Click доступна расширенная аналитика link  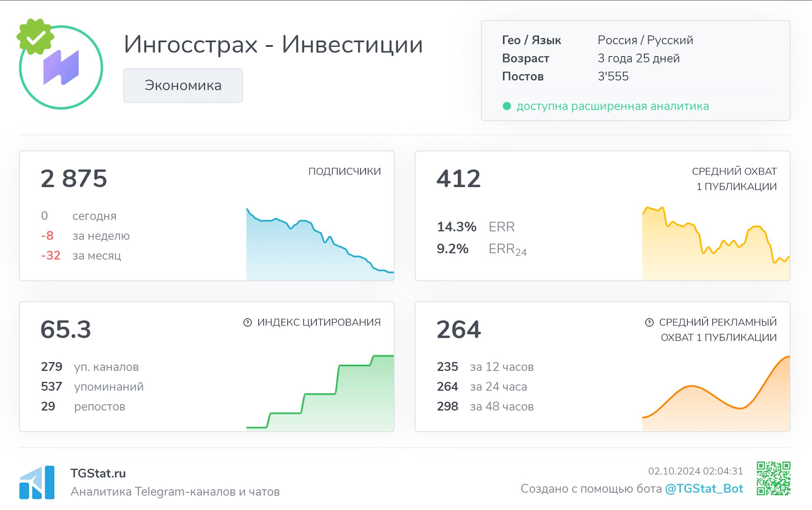(x=613, y=106)
